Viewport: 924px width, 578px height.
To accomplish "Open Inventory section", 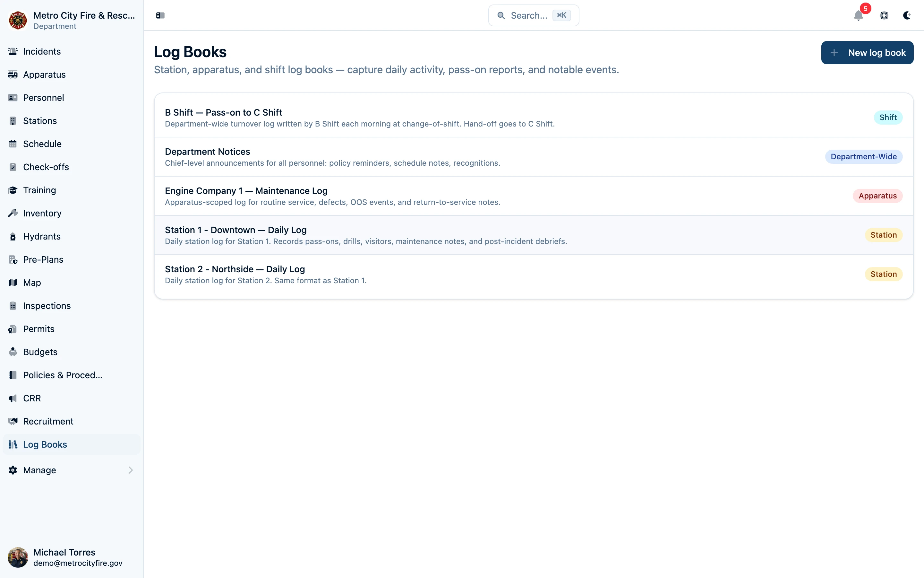I will pyautogui.click(x=72, y=213).
